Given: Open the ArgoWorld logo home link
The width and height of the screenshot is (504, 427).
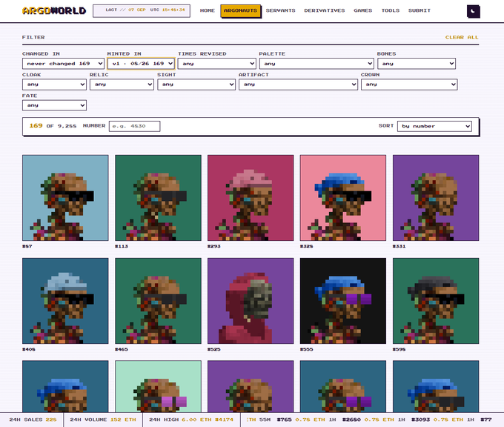Looking at the screenshot, I should 54,11.
